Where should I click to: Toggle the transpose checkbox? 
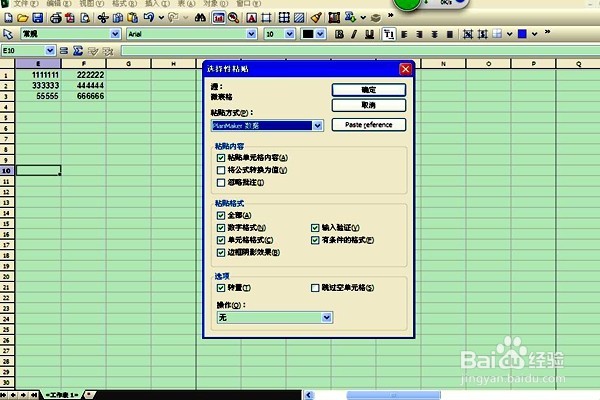(221, 287)
